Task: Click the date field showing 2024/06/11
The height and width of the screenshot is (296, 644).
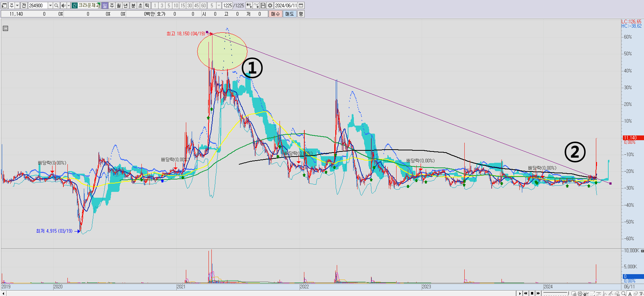Action: 286,5
